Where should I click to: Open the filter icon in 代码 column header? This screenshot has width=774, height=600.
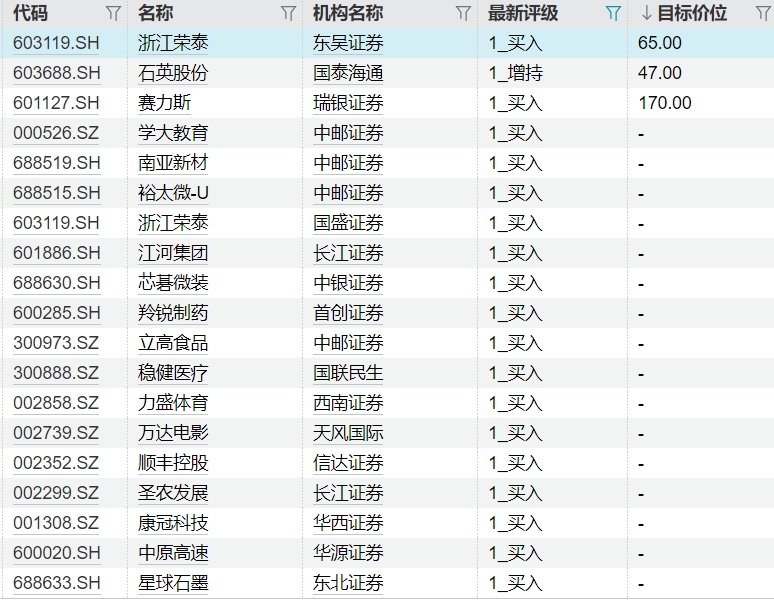(x=114, y=13)
